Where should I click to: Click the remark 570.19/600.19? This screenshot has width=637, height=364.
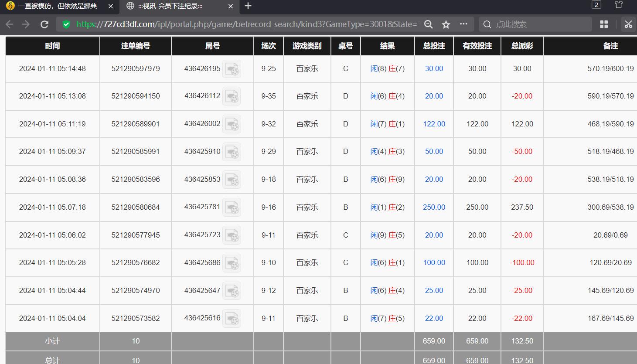pyautogui.click(x=610, y=69)
